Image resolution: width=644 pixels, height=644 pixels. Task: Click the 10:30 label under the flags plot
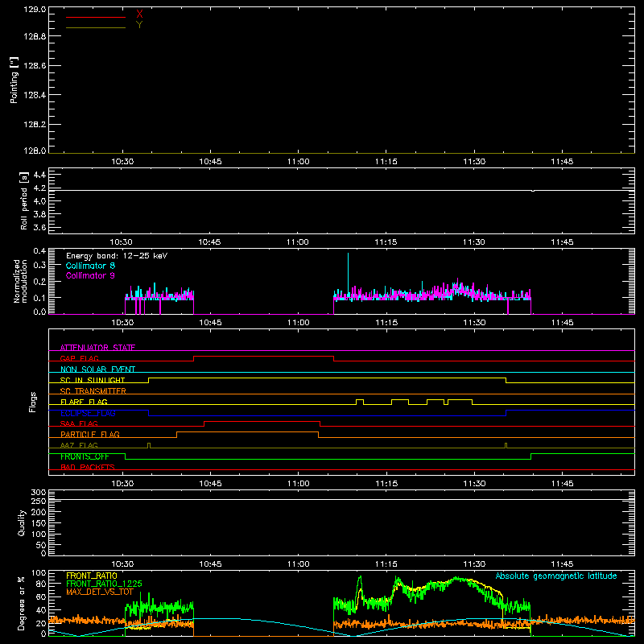click(x=122, y=484)
